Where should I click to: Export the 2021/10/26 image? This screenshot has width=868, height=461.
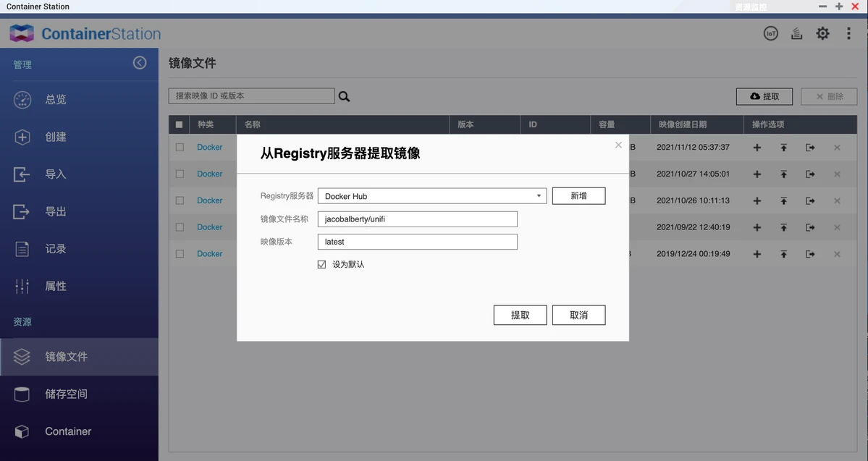click(x=810, y=200)
